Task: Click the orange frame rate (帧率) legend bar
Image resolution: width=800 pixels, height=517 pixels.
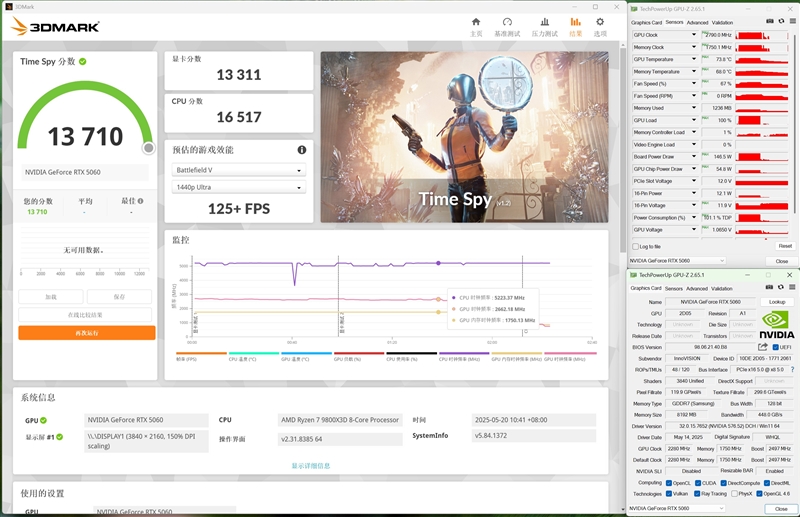Action: click(x=201, y=353)
